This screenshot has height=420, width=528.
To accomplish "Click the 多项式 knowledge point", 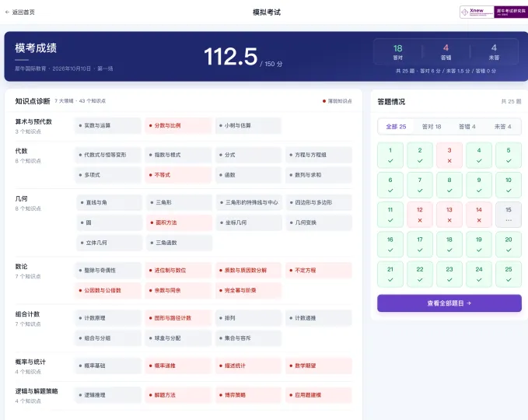I will click(108, 175).
